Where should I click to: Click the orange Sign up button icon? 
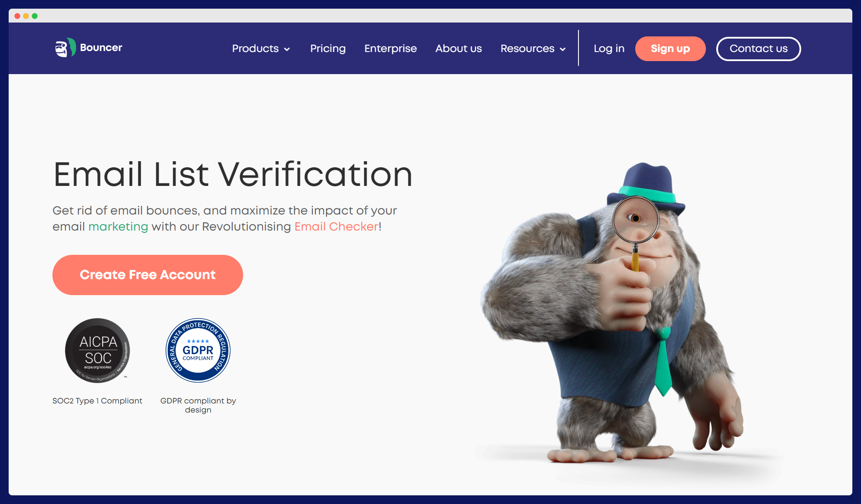pos(670,49)
